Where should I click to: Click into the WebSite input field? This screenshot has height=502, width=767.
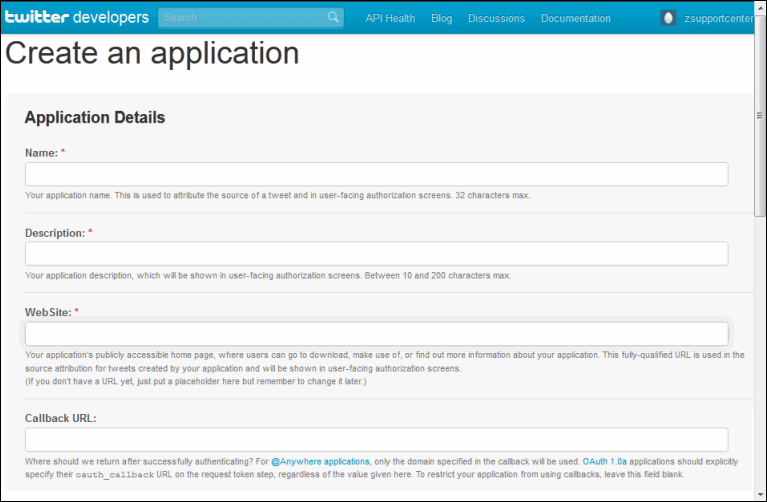coord(377,334)
